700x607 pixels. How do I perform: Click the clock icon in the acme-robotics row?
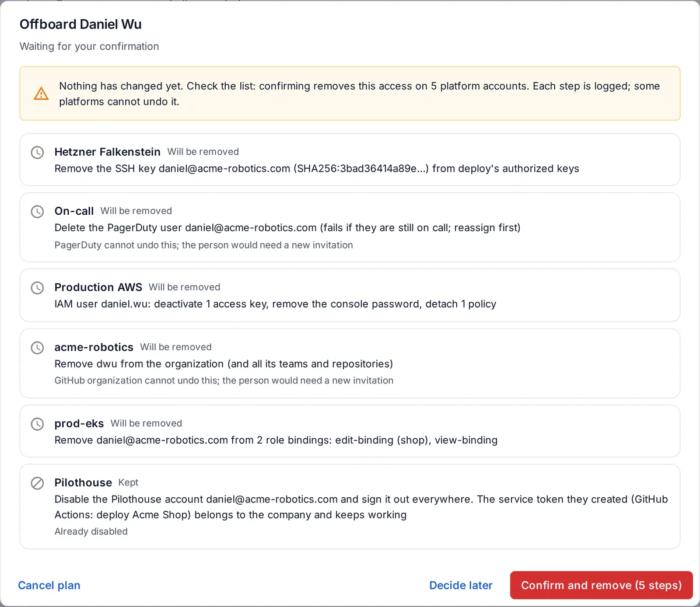37,348
